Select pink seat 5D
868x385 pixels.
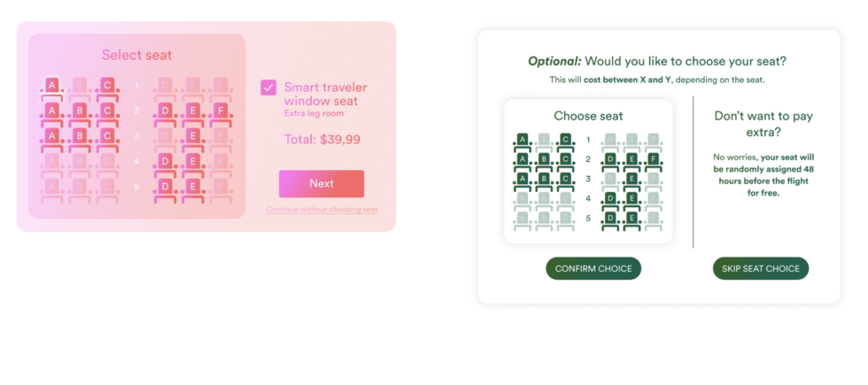click(x=165, y=186)
